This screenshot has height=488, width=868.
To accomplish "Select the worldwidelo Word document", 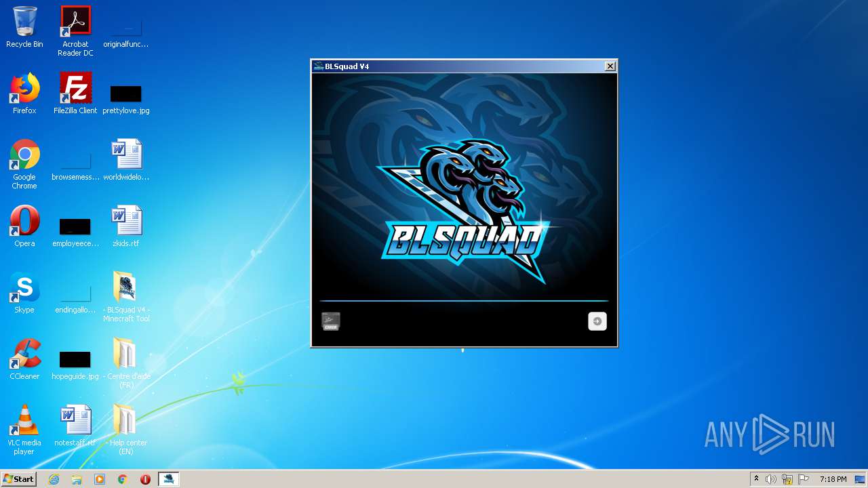I will (126, 160).
